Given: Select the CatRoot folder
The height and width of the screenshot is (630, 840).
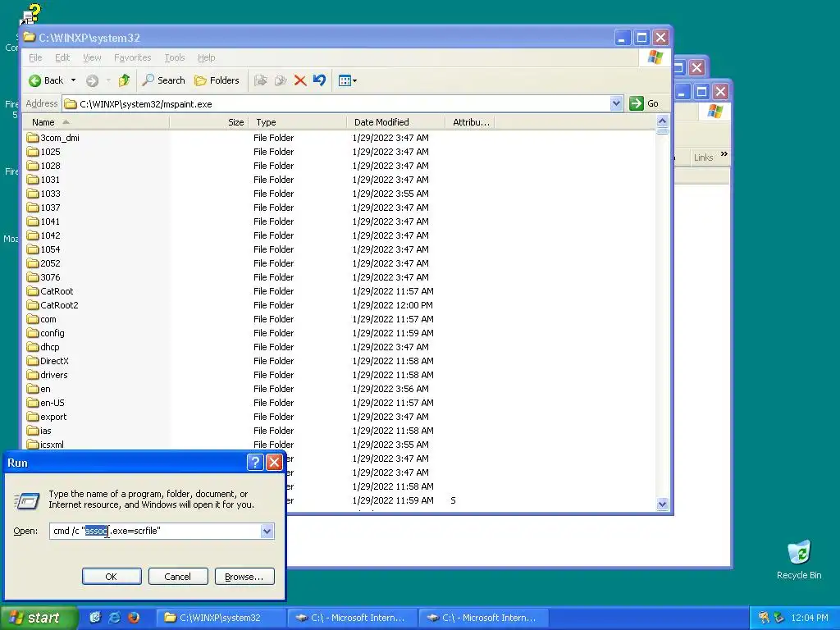Looking at the screenshot, I should (x=50, y=291).
